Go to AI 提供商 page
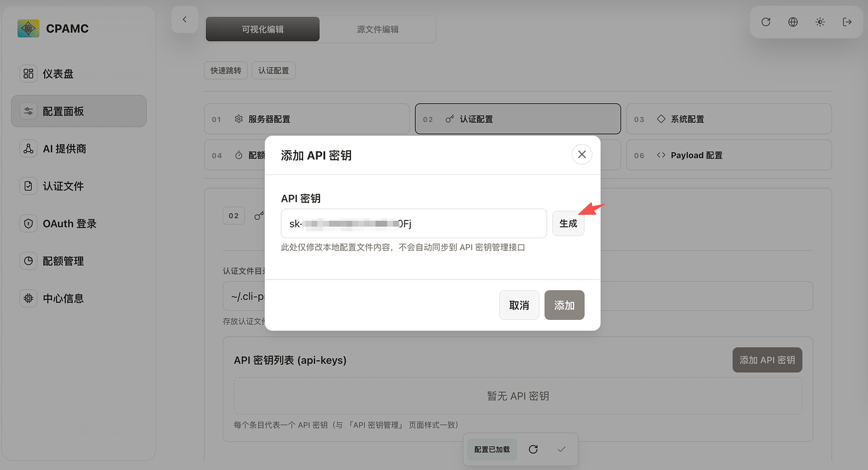Screen dimensions: 868x470 coord(79,149)
